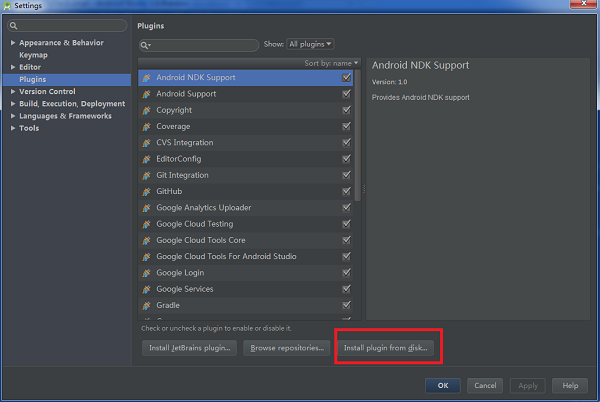Click the Android Studio icon in the title bar
Screen dimensions: 600x402
[x=7, y=5]
